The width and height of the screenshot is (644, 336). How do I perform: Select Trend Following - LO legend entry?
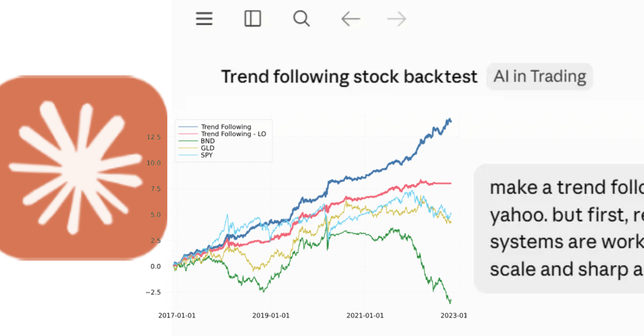point(233,134)
